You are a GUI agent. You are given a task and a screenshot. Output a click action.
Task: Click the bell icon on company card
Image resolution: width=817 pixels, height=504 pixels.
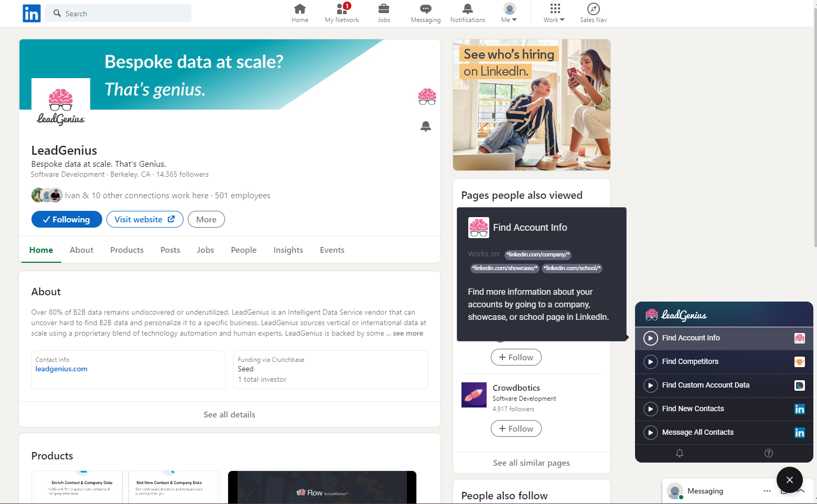426,126
